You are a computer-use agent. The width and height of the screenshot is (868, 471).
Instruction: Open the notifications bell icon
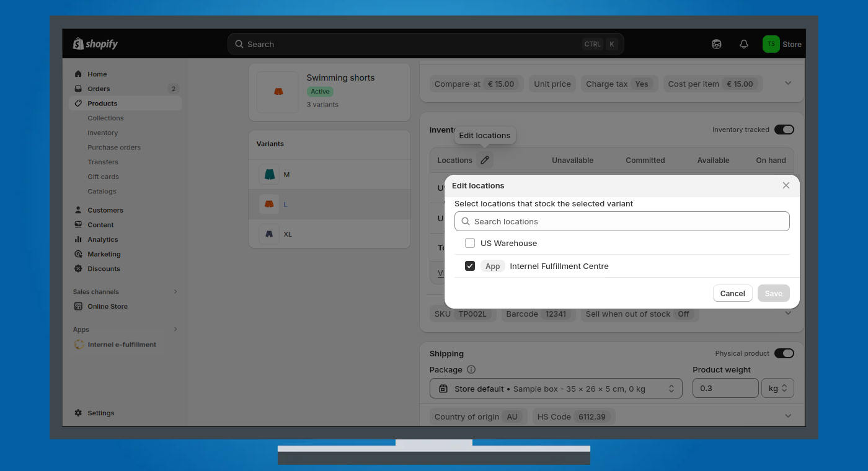pos(744,44)
